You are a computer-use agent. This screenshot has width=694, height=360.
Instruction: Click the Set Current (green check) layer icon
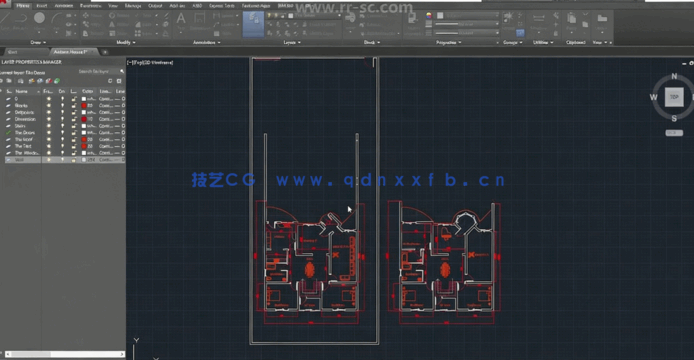[57, 81]
